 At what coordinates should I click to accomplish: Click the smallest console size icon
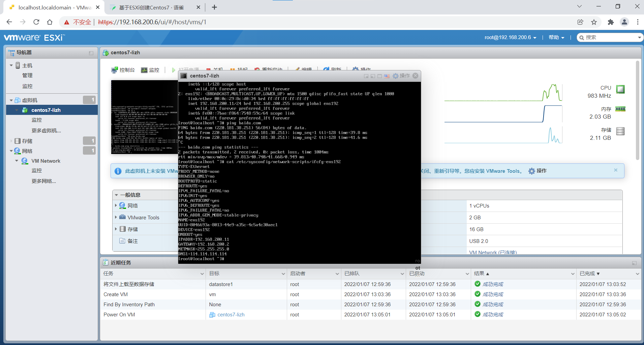(x=366, y=76)
